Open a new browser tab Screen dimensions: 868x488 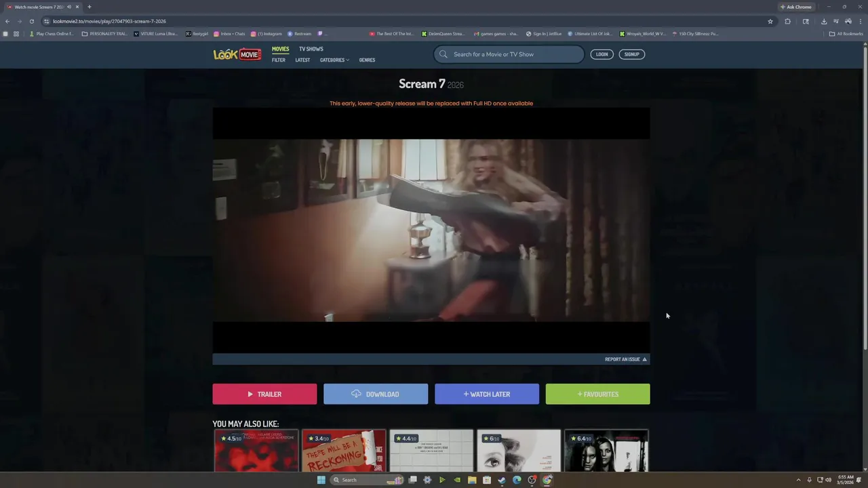click(89, 7)
